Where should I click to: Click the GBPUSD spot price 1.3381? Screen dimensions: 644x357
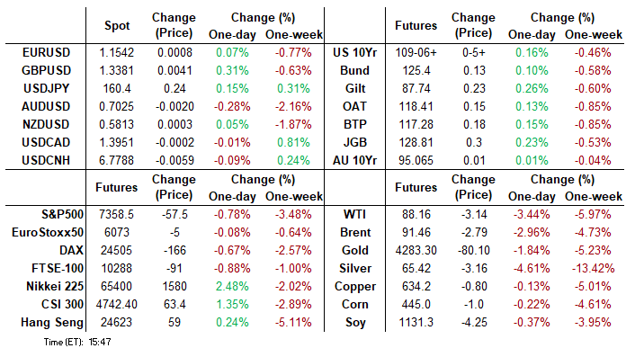pos(117,71)
